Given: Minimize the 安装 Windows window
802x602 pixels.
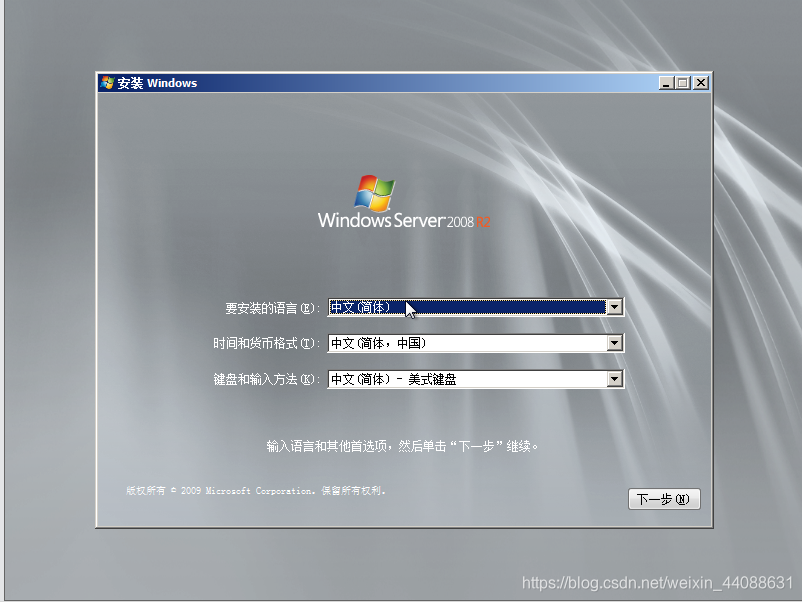Looking at the screenshot, I should click(x=665, y=83).
